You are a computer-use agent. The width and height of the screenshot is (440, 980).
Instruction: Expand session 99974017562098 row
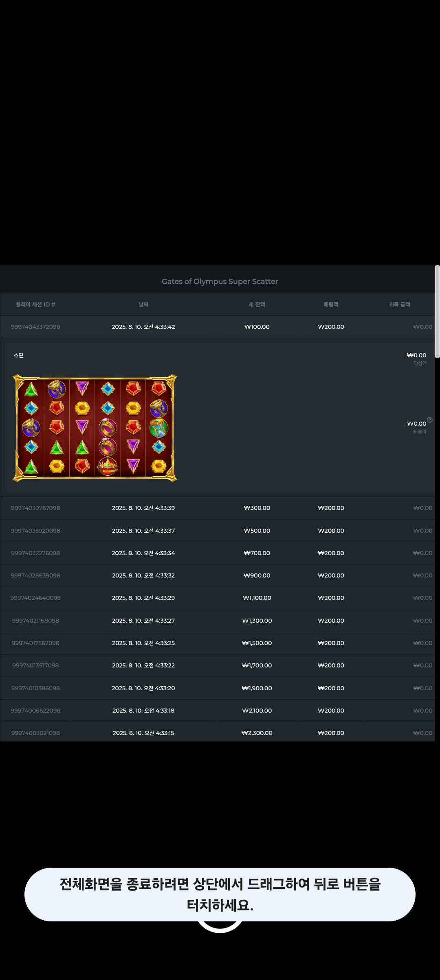pos(218,643)
